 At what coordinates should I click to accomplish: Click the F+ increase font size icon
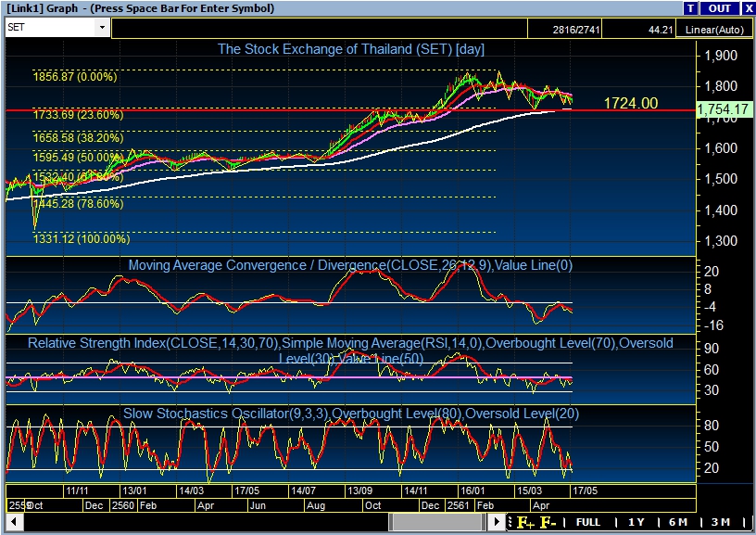tap(525, 522)
